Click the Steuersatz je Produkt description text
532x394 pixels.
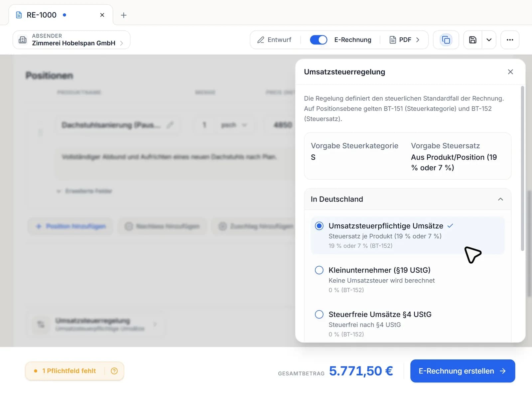click(x=385, y=236)
